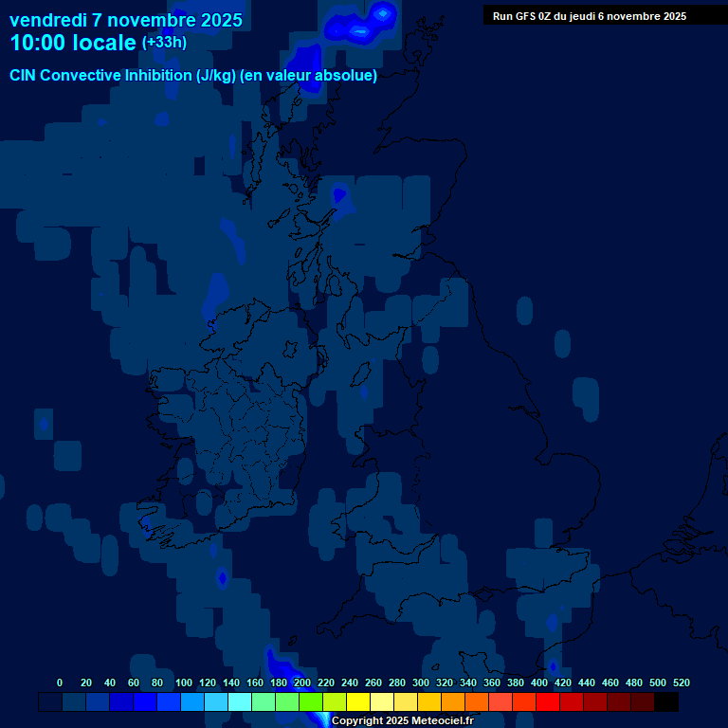Image resolution: width=728 pixels, height=728 pixels.
Task: Click the bright lime green legend swatch
Action: pos(311,702)
